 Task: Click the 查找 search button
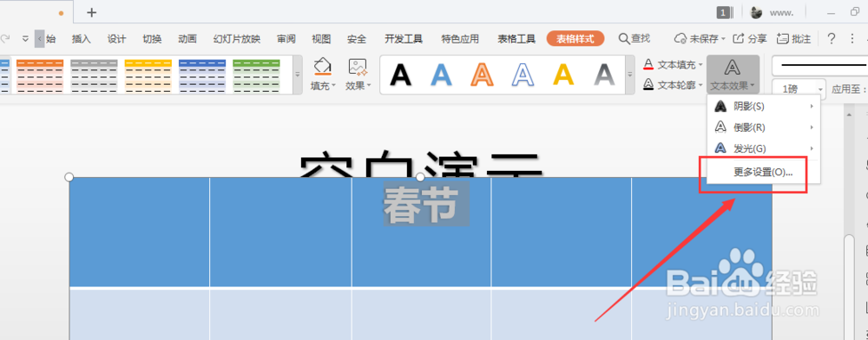point(635,39)
